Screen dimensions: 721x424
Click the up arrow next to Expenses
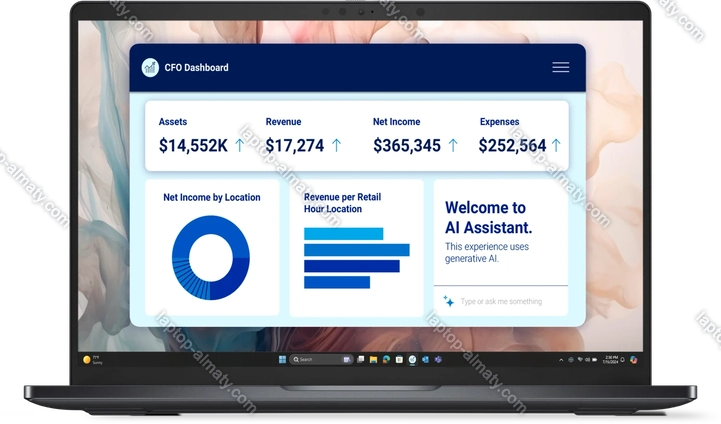pyautogui.click(x=557, y=145)
